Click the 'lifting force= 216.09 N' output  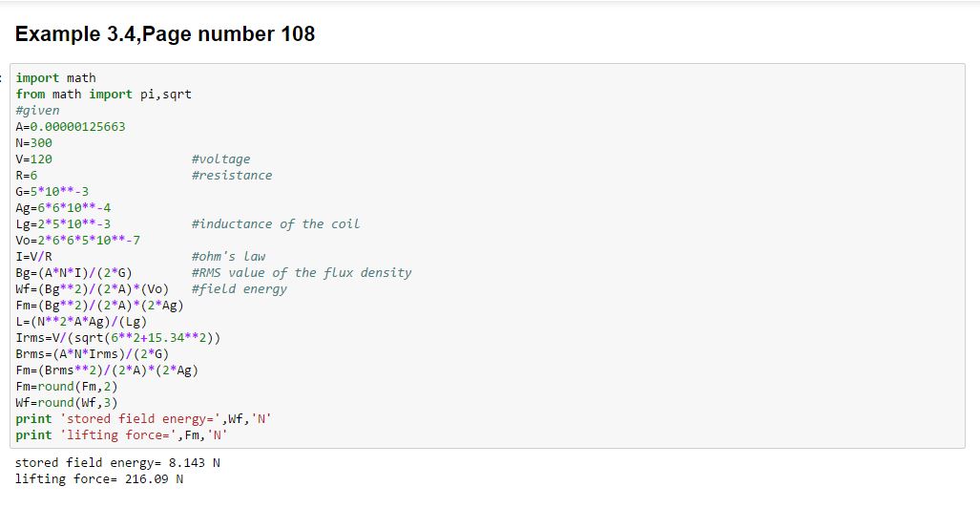click(x=99, y=479)
